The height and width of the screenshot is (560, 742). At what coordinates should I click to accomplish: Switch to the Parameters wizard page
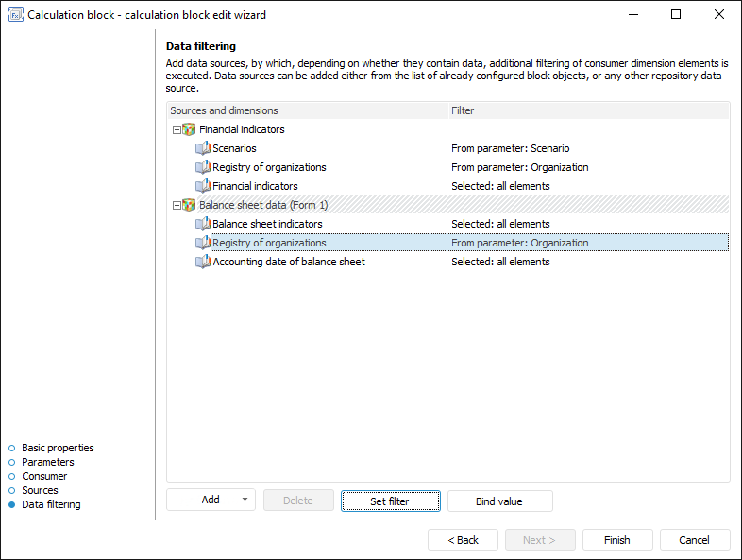[x=47, y=462]
